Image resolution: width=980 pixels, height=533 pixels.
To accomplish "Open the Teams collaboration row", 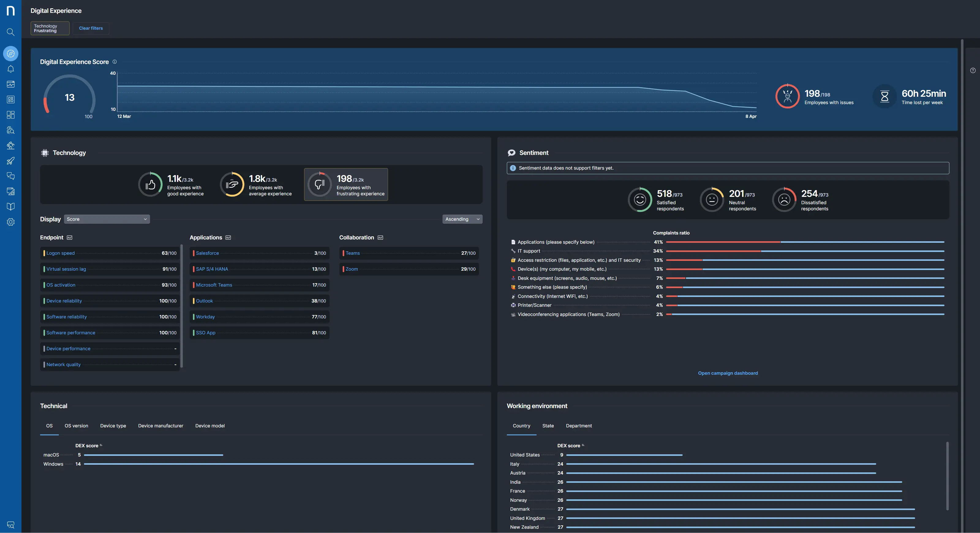I will (409, 253).
